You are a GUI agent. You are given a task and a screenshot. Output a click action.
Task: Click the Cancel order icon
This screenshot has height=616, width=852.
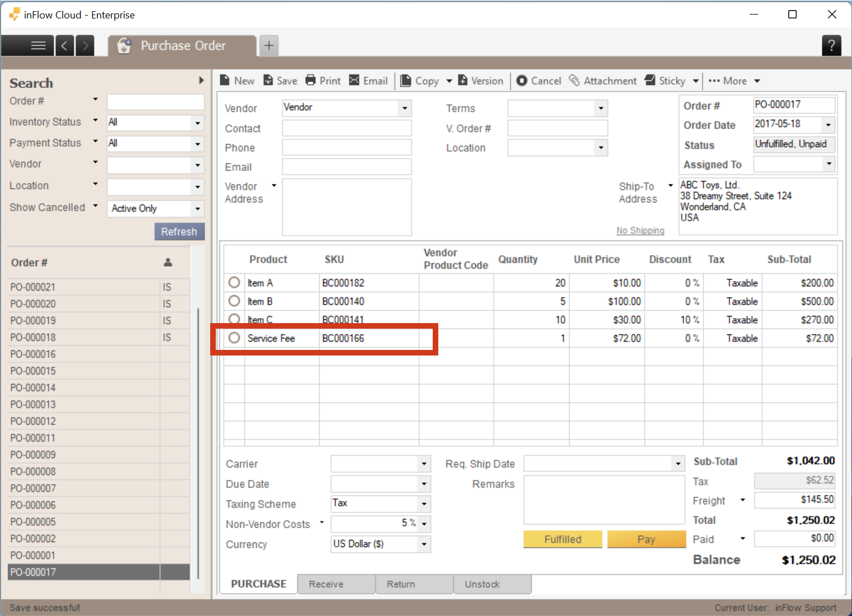coord(522,80)
